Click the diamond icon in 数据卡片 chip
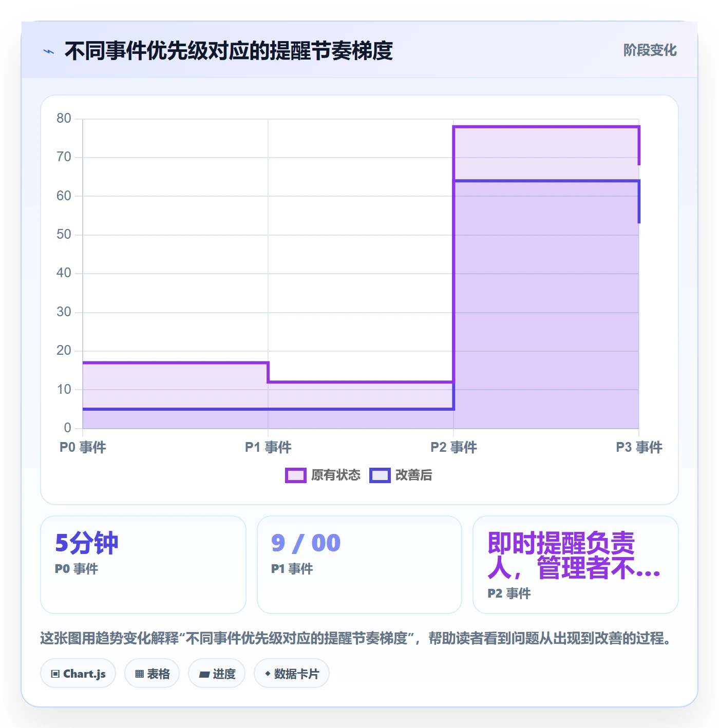The height and width of the screenshot is (728, 719). tap(268, 674)
